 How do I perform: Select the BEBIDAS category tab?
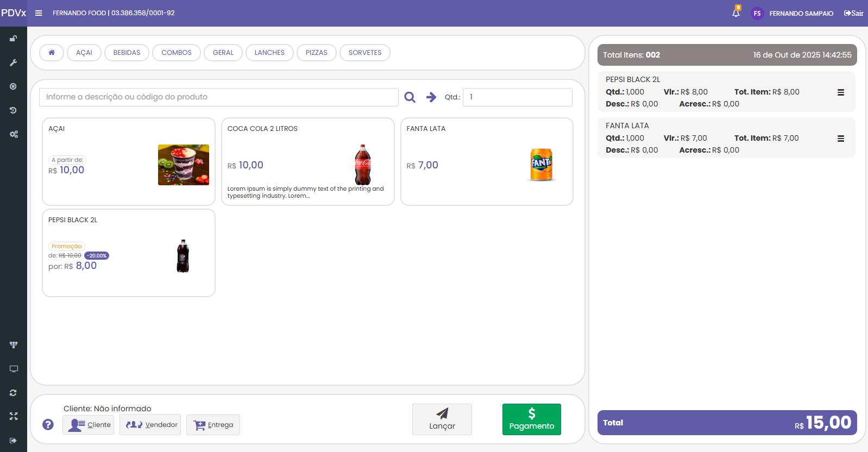pos(127,53)
